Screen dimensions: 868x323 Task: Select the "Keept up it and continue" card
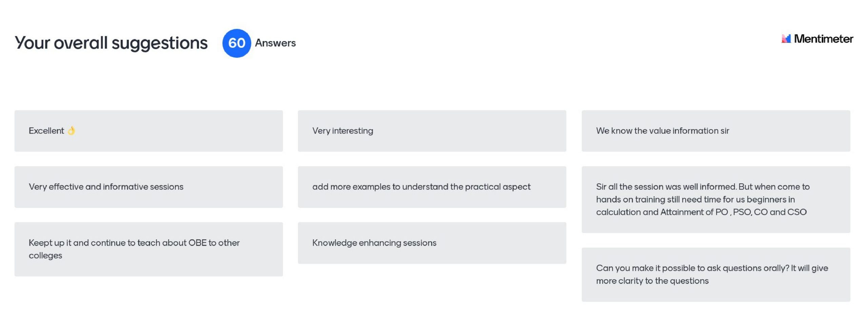tap(148, 249)
